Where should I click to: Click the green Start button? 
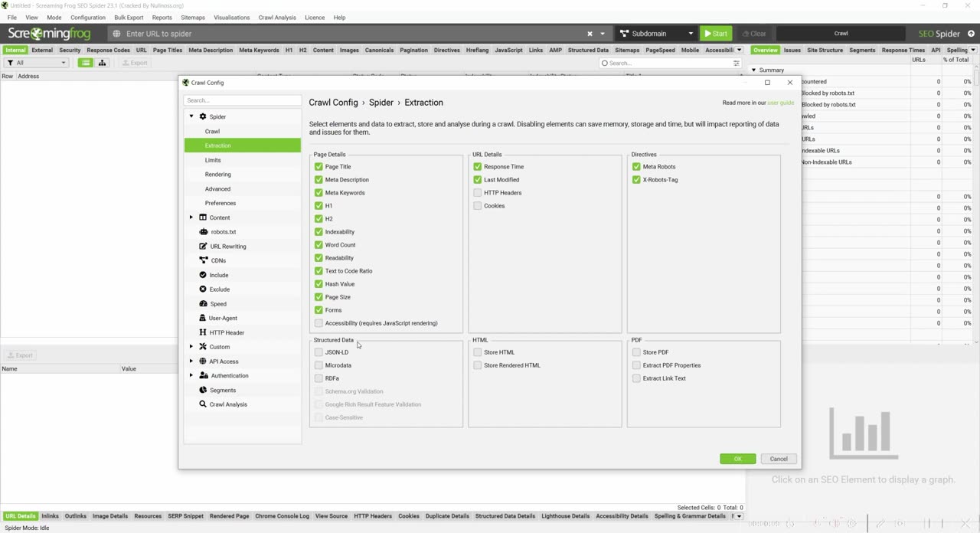(x=716, y=34)
